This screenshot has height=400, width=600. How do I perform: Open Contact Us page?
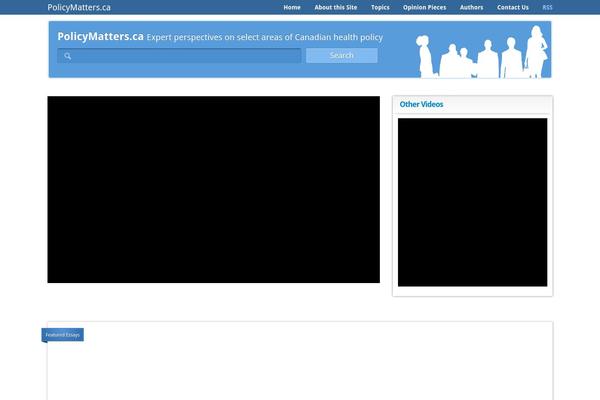pos(513,7)
